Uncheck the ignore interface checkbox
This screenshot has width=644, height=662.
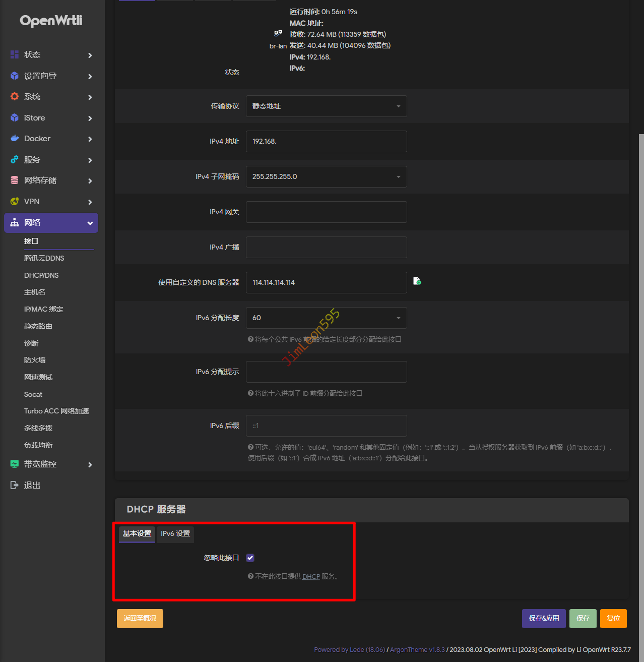[250, 558]
